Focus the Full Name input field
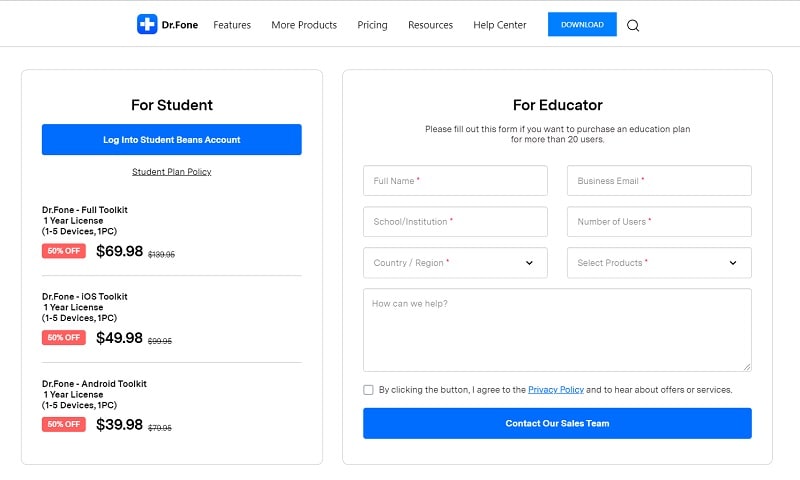 click(455, 181)
